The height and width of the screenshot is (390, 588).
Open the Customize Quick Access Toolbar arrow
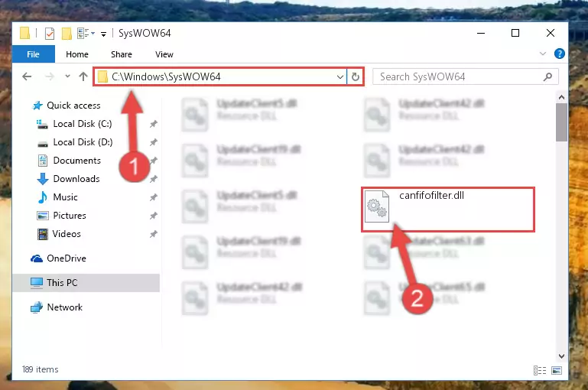[x=103, y=34]
